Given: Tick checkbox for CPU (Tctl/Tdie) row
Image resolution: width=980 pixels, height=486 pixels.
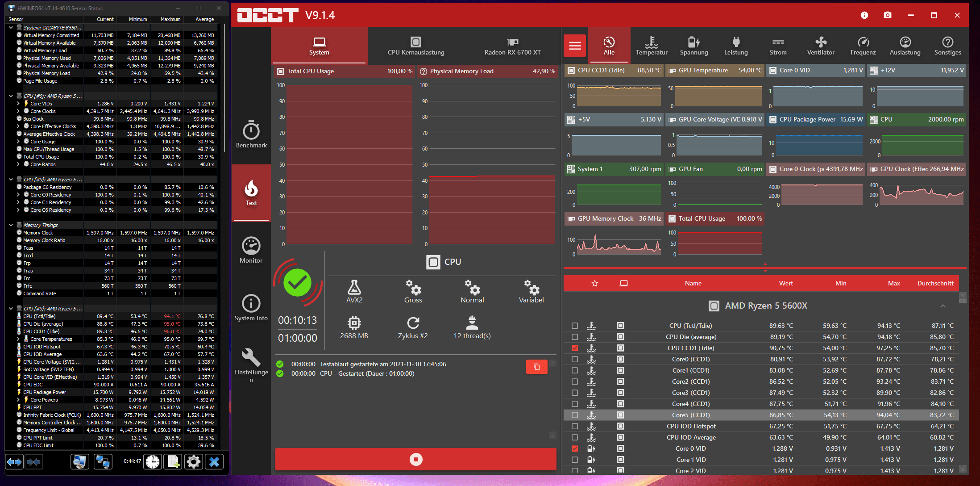Looking at the screenshot, I should 575,326.
